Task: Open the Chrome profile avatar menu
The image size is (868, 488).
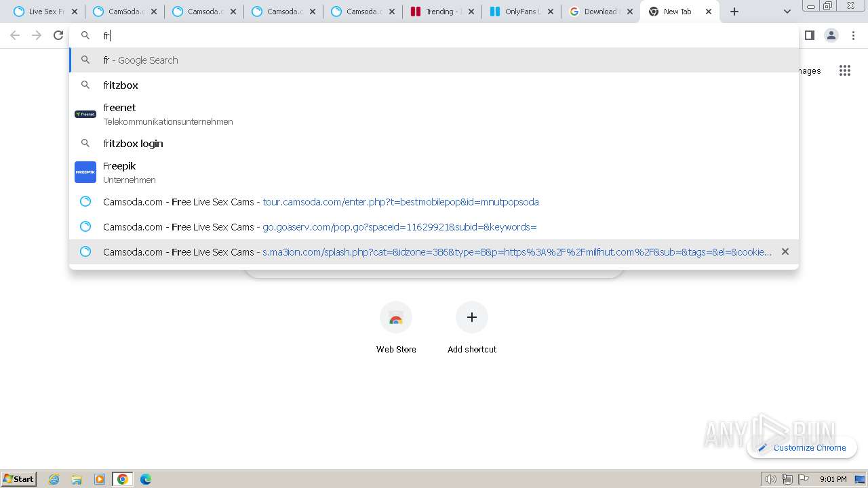Action: point(831,35)
